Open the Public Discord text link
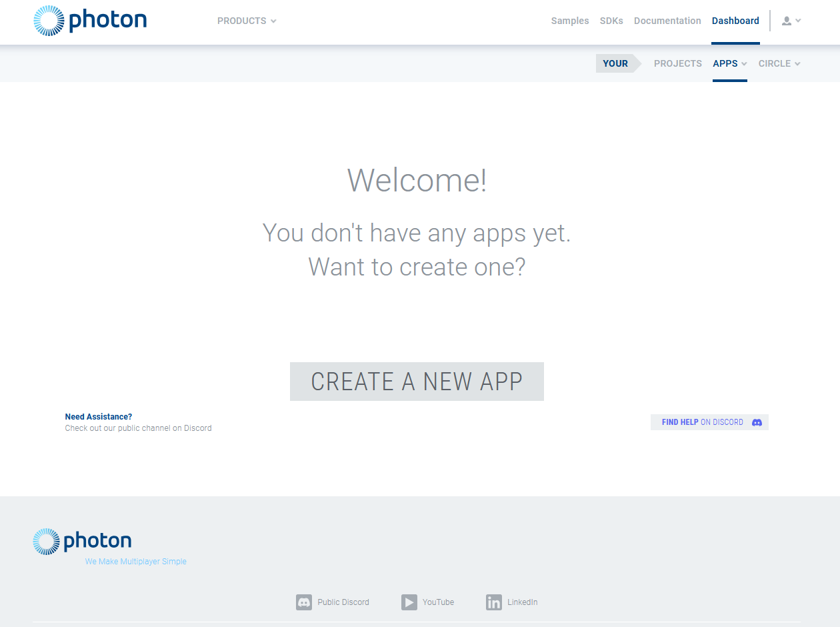 click(343, 602)
